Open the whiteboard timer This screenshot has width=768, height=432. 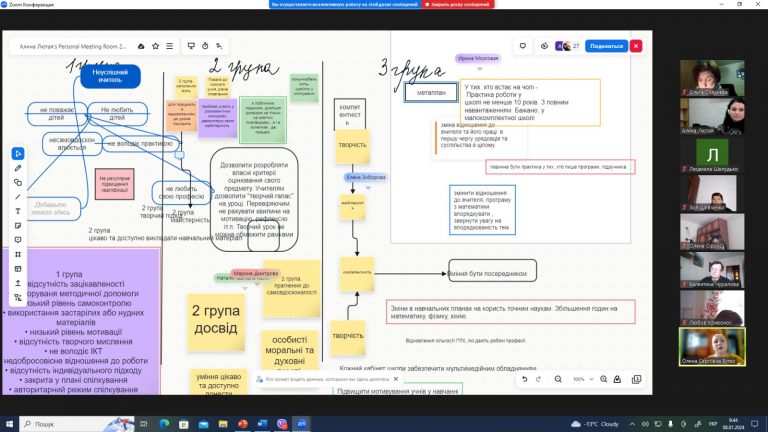tap(204, 46)
